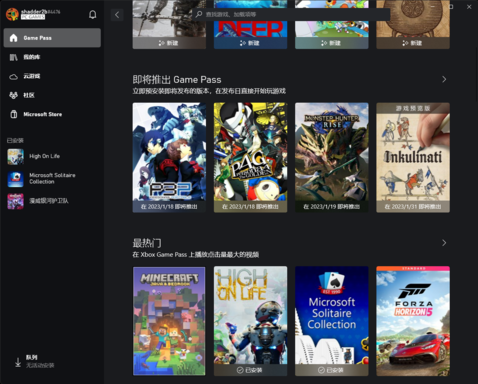Open the Inkulinati game preview tile

413,157
